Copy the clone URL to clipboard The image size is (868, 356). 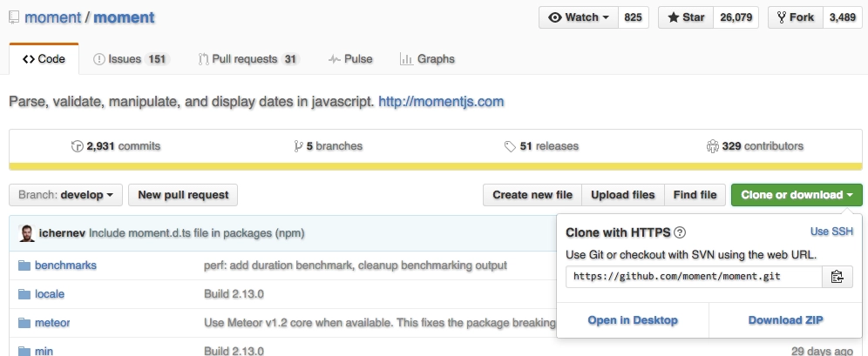[837, 277]
